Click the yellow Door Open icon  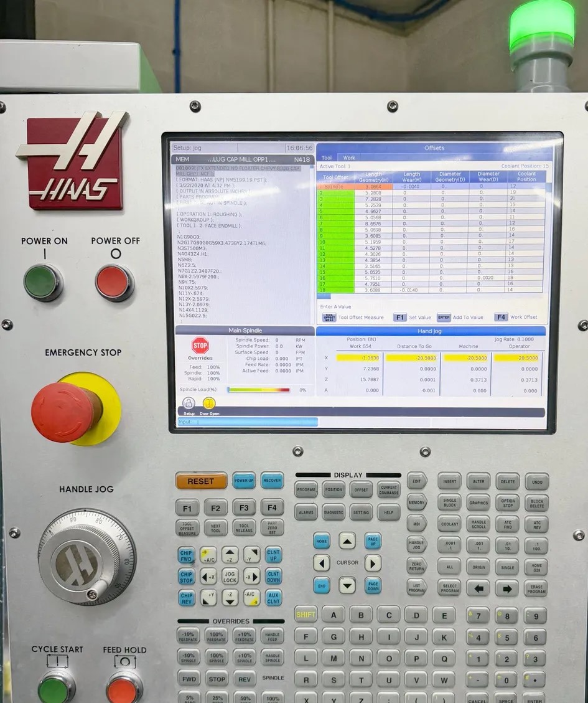(209, 403)
